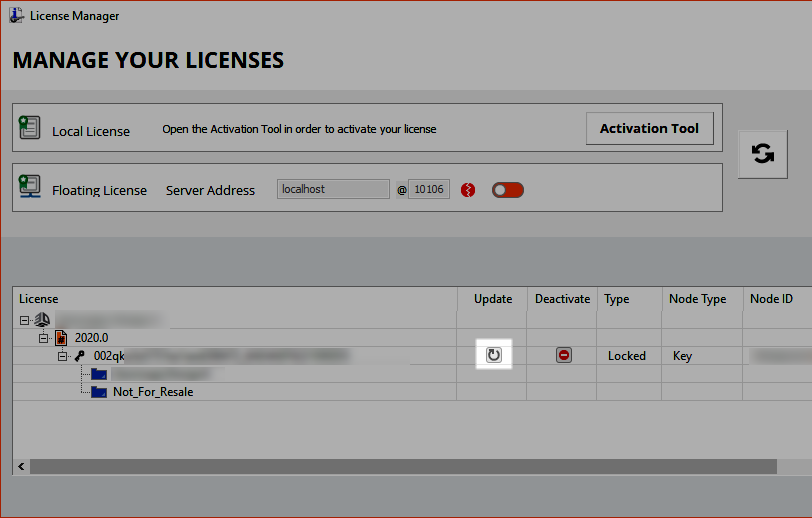The image size is (812, 518).
Task: Click the scrollbar left arrow
Action: [20, 466]
